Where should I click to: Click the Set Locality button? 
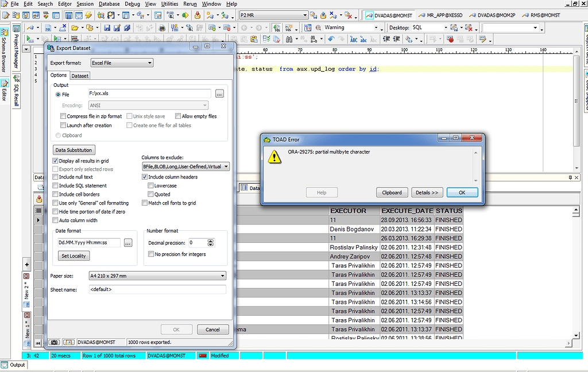click(x=73, y=256)
